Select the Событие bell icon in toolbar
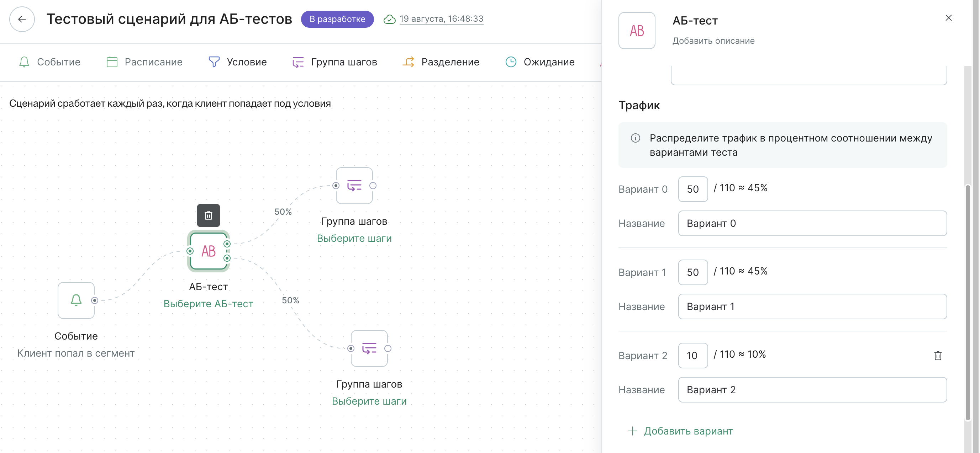 (x=24, y=62)
